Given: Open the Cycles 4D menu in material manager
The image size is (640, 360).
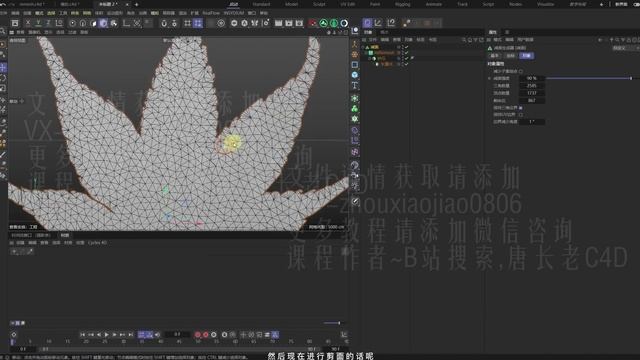Looking at the screenshot, I should 98,242.
